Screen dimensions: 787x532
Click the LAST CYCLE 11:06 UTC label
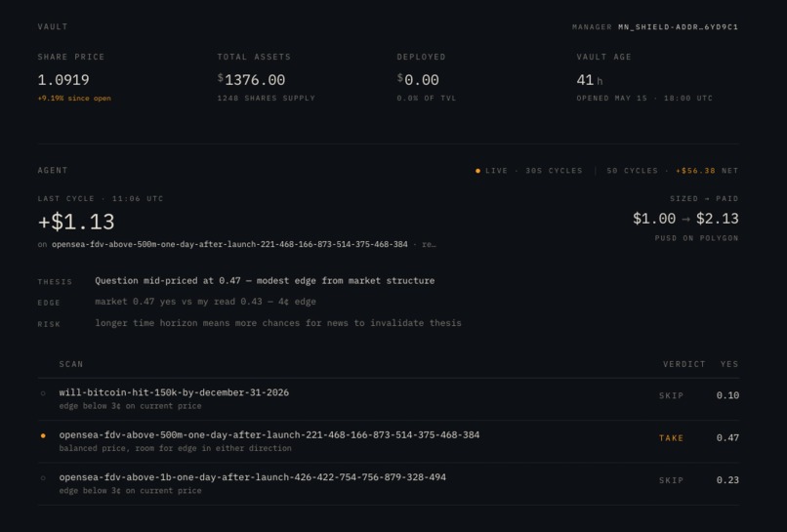pos(101,199)
